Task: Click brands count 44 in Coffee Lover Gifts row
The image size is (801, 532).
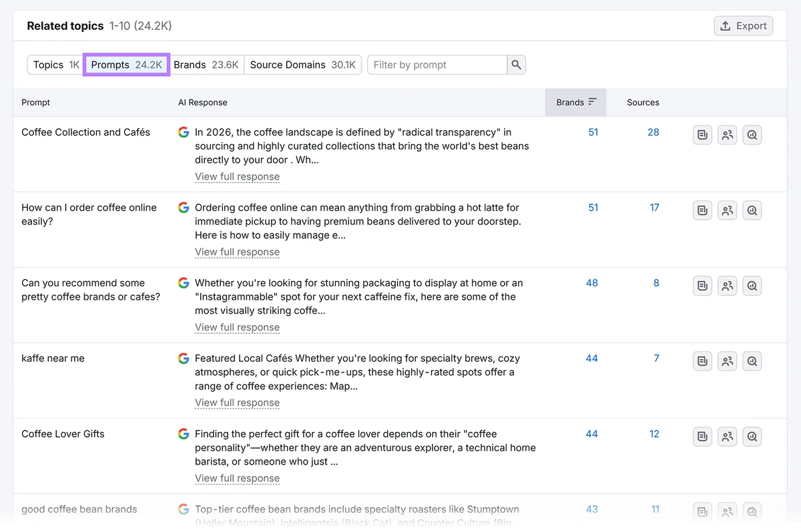Action: (x=592, y=434)
